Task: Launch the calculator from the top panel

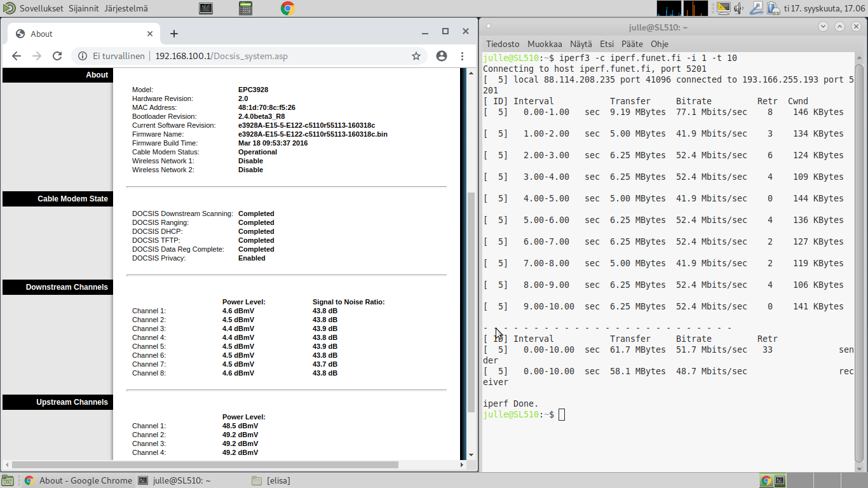Action: (246, 8)
